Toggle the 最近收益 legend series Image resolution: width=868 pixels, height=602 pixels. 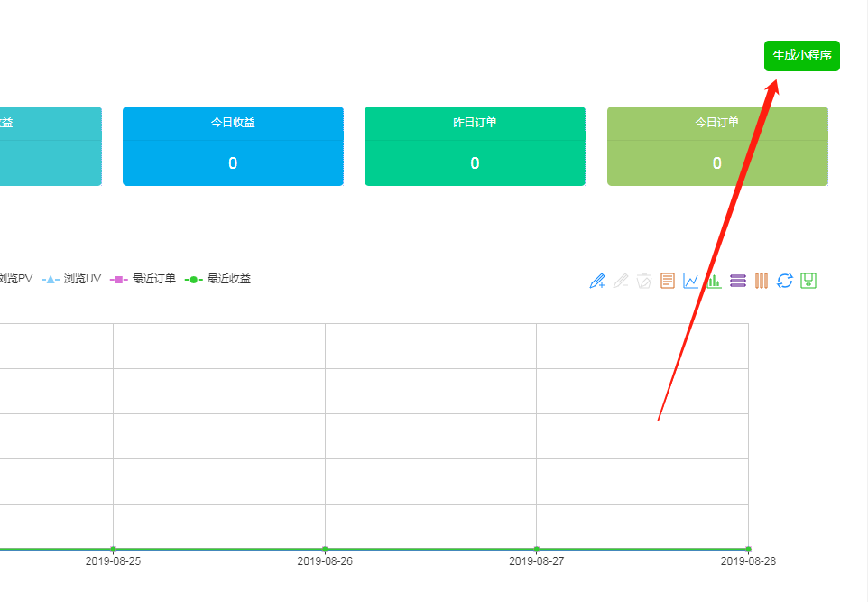[x=218, y=279]
